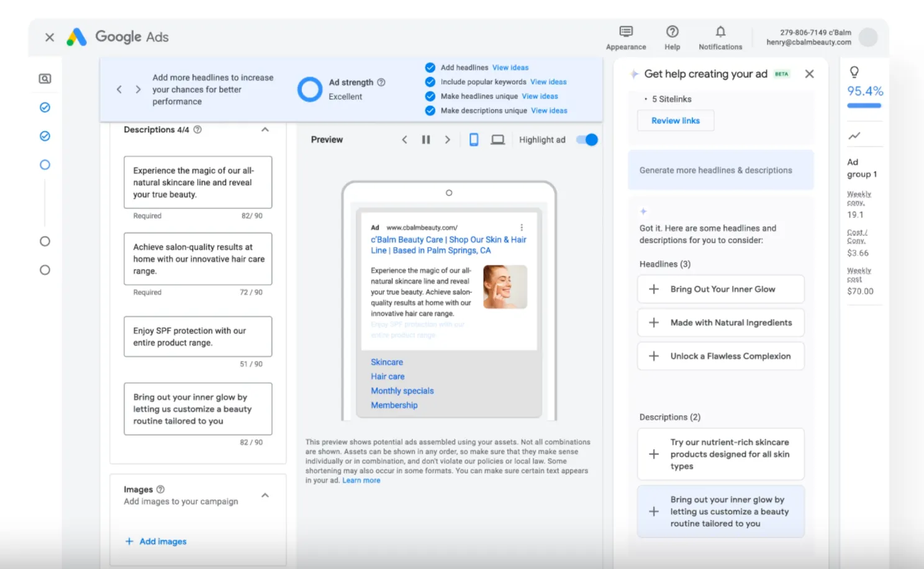Open the Help question-mark icon
This screenshot has height=569, width=924.
pyautogui.click(x=672, y=32)
